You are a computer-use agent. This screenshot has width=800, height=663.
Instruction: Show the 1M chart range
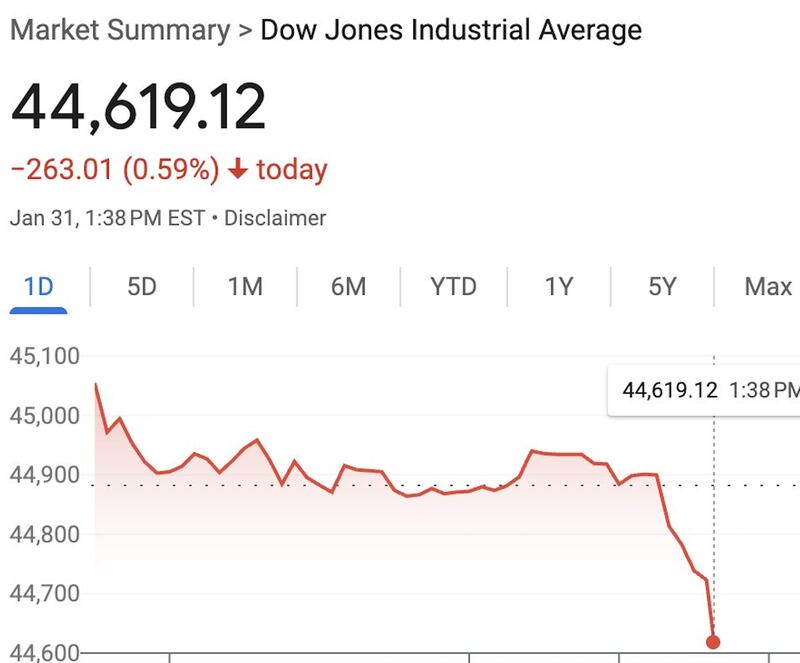point(245,287)
